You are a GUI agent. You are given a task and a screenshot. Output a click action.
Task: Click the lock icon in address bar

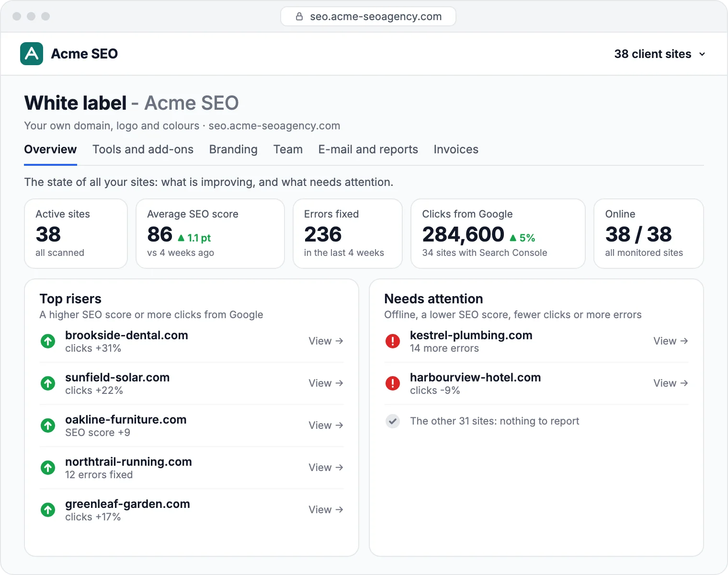tap(299, 16)
